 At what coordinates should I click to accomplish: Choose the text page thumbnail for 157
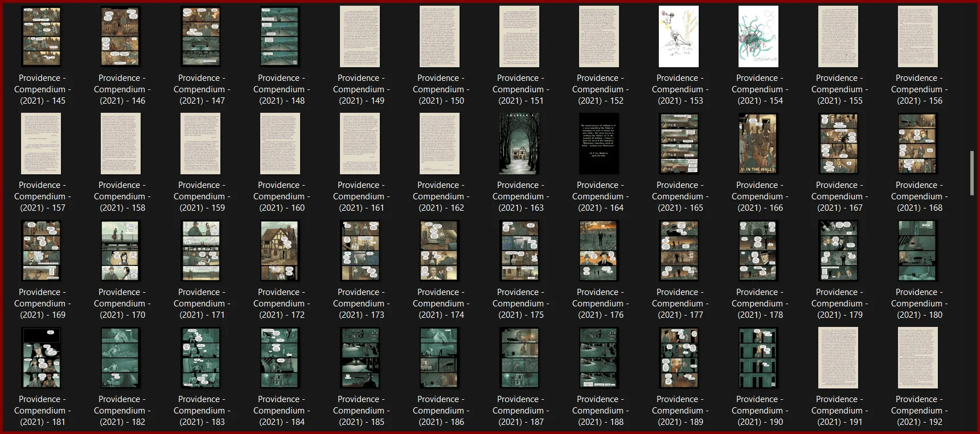41,144
